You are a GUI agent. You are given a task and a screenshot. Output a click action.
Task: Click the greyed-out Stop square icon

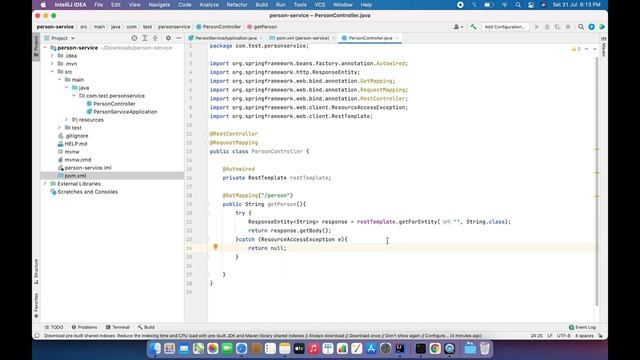tap(568, 27)
